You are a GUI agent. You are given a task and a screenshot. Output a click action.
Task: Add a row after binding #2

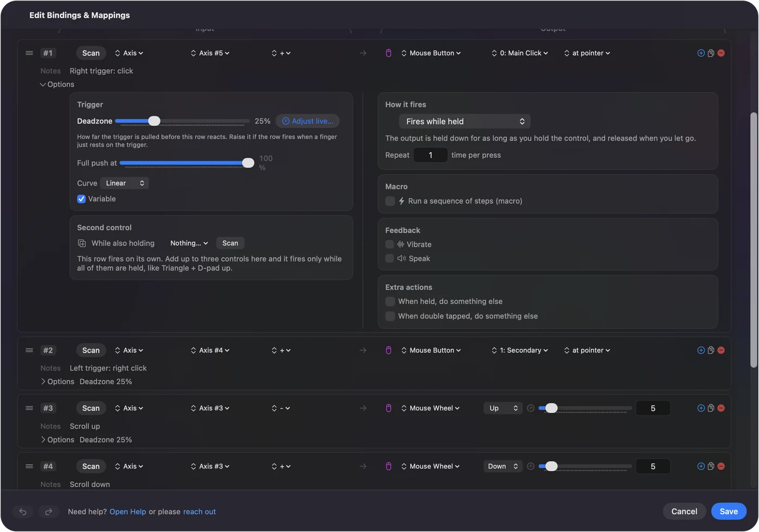701,350
